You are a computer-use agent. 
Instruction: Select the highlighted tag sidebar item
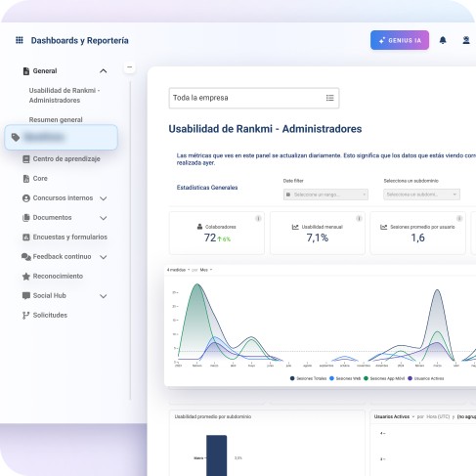61,137
